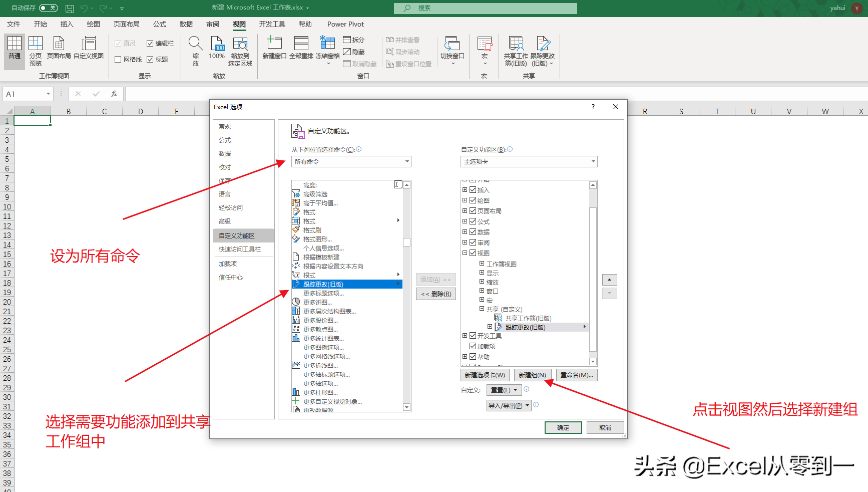Viewport: 868px width, 492px height.
Task: Switch to the 开始 home ribbon tab
Action: pos(41,24)
